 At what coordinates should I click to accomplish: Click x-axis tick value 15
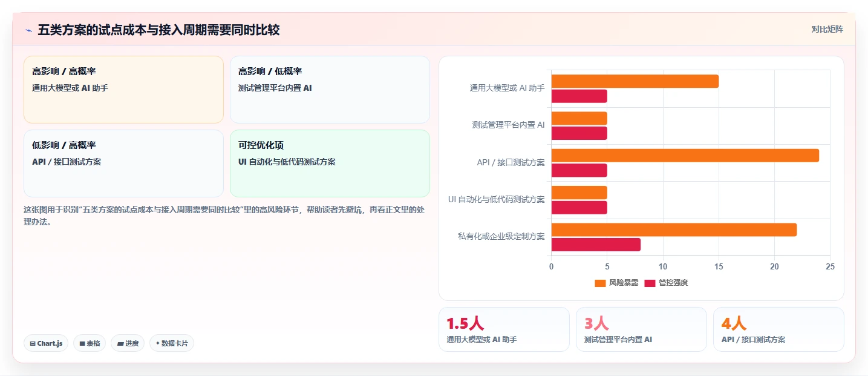tap(719, 266)
